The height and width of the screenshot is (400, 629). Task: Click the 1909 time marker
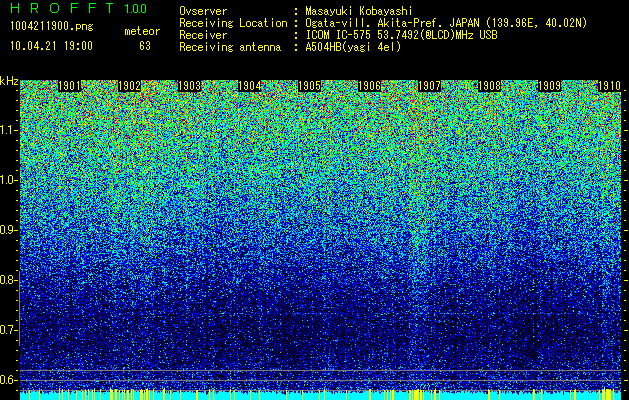[549, 86]
